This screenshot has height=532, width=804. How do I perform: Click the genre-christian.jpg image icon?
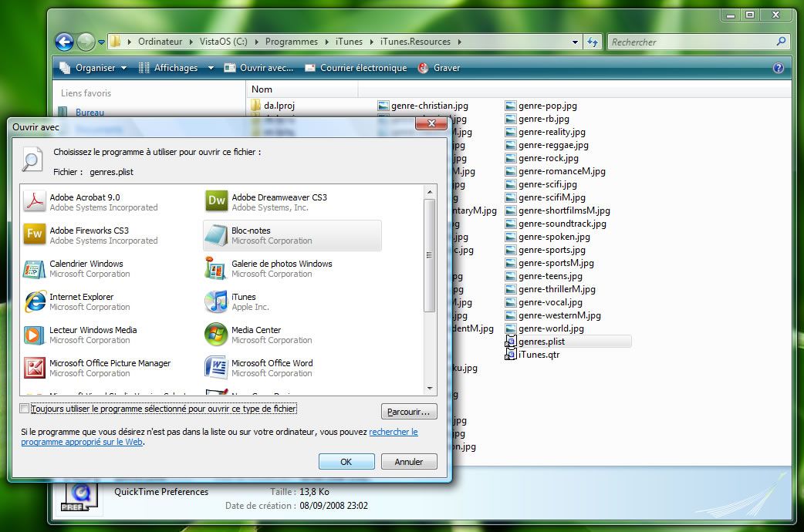(383, 106)
